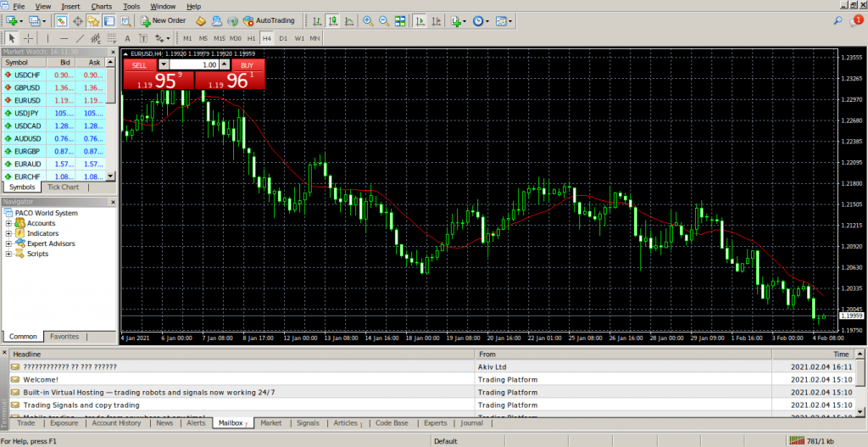Screen dimensions: 868x447
Task: Open the indicators list dropdown arrow
Action: (465, 20)
